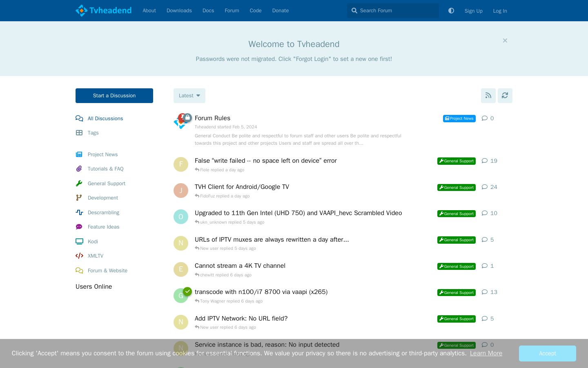Screen dimensions: 588x368
Task: Click the Forum & Website comments icon
Action: [79, 271]
